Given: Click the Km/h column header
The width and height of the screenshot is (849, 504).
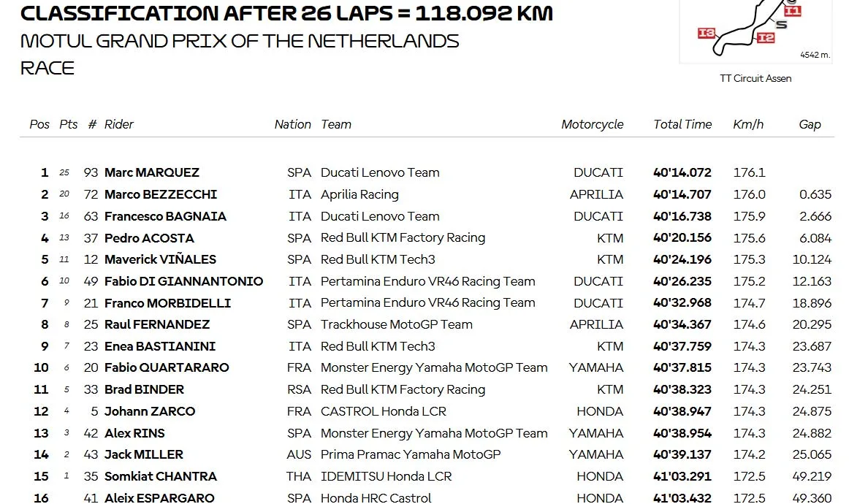Looking at the screenshot, I should coord(747,124).
